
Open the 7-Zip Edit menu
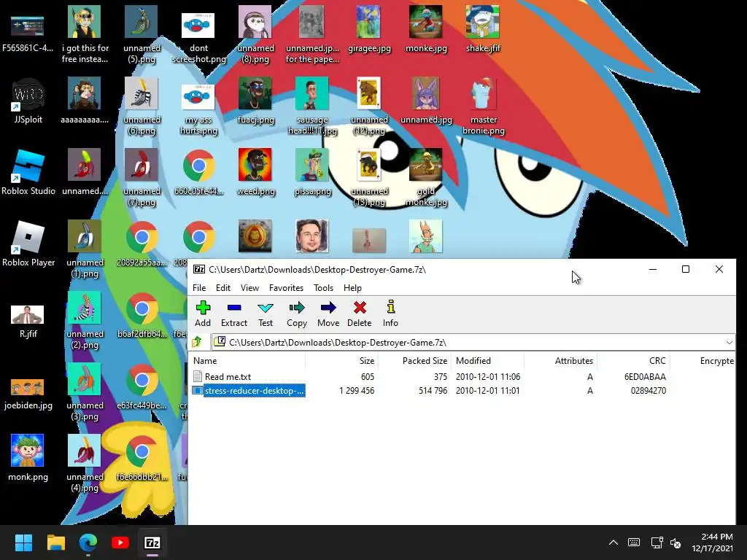[223, 287]
